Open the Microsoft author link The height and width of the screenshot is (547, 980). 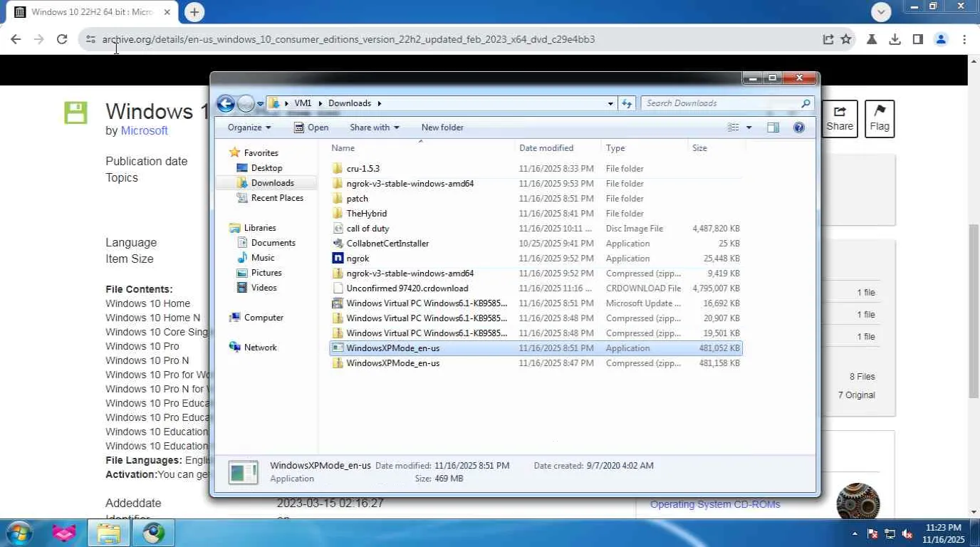coord(144,131)
